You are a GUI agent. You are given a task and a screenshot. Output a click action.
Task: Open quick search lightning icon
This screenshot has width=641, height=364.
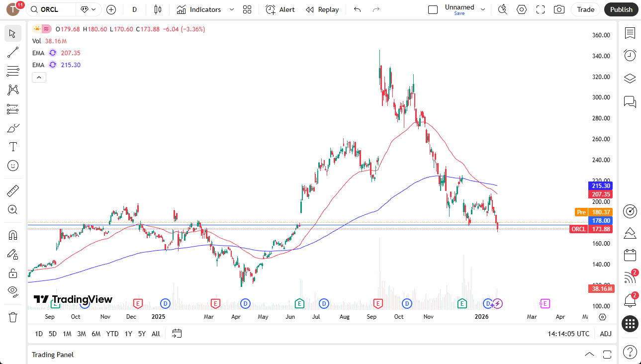pos(502,9)
